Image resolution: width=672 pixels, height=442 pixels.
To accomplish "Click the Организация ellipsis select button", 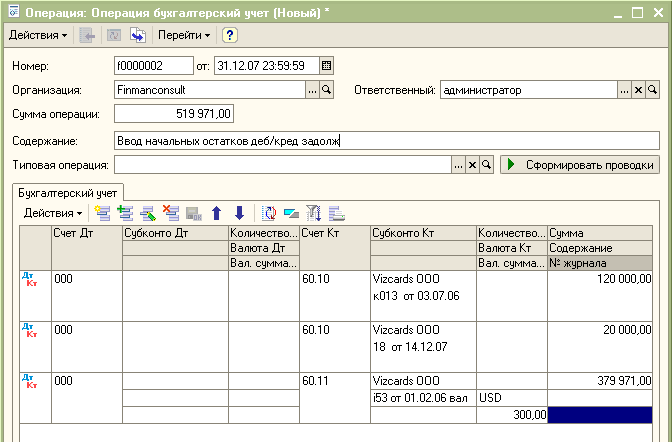I will pyautogui.click(x=312, y=90).
